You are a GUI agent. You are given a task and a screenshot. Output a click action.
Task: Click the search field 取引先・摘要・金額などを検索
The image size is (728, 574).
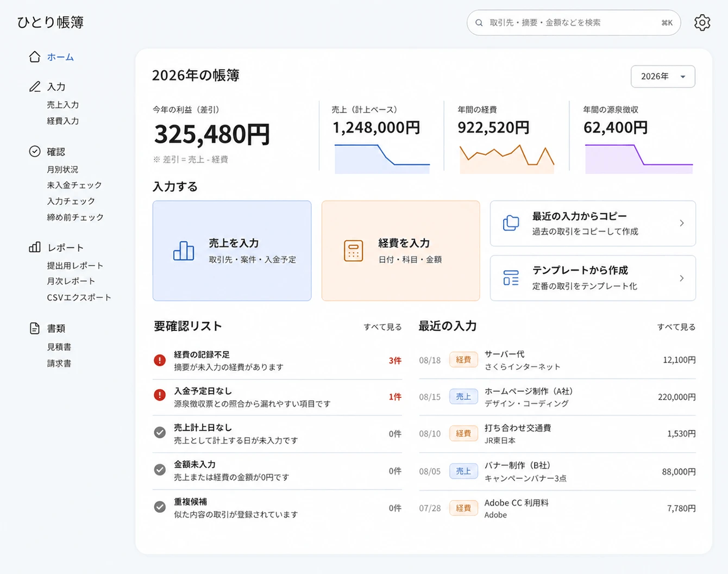click(x=574, y=23)
